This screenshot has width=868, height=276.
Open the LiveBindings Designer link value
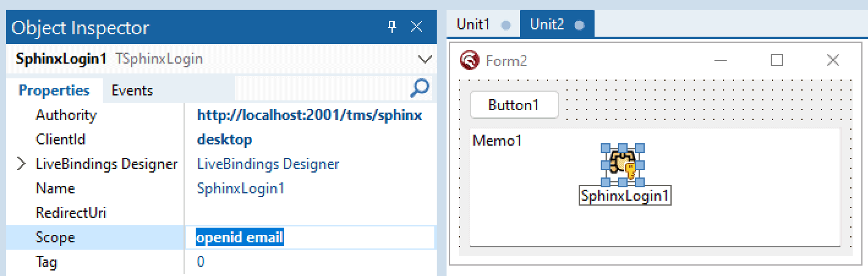tap(268, 164)
